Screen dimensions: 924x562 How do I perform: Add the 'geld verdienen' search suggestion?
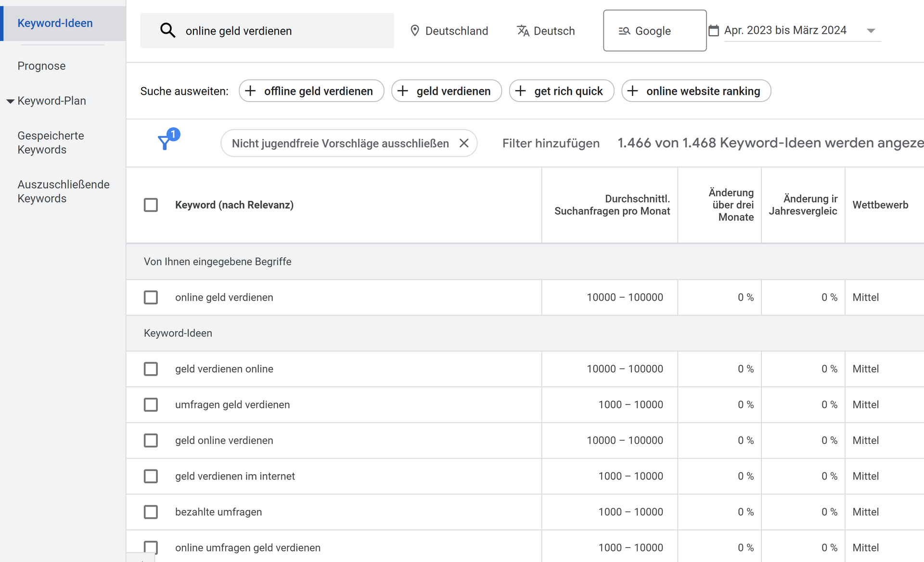pyautogui.click(x=446, y=91)
